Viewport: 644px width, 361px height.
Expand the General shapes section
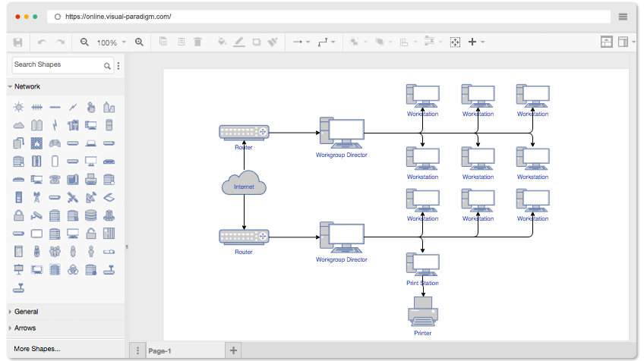[65, 312]
